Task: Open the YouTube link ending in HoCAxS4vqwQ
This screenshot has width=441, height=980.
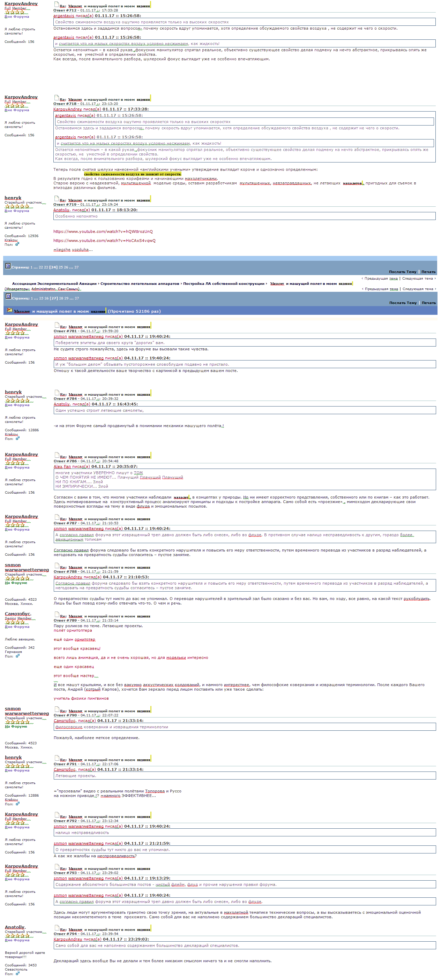Action: [x=104, y=241]
